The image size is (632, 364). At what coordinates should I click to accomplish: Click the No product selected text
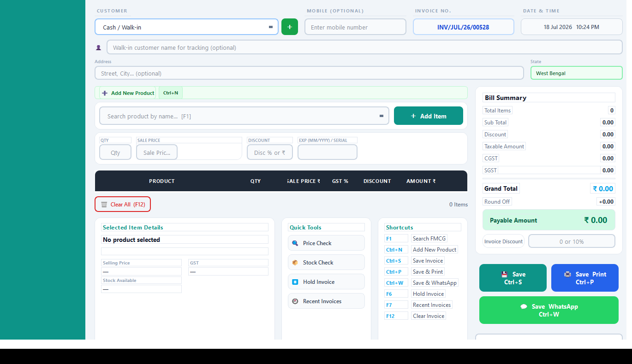(x=131, y=240)
